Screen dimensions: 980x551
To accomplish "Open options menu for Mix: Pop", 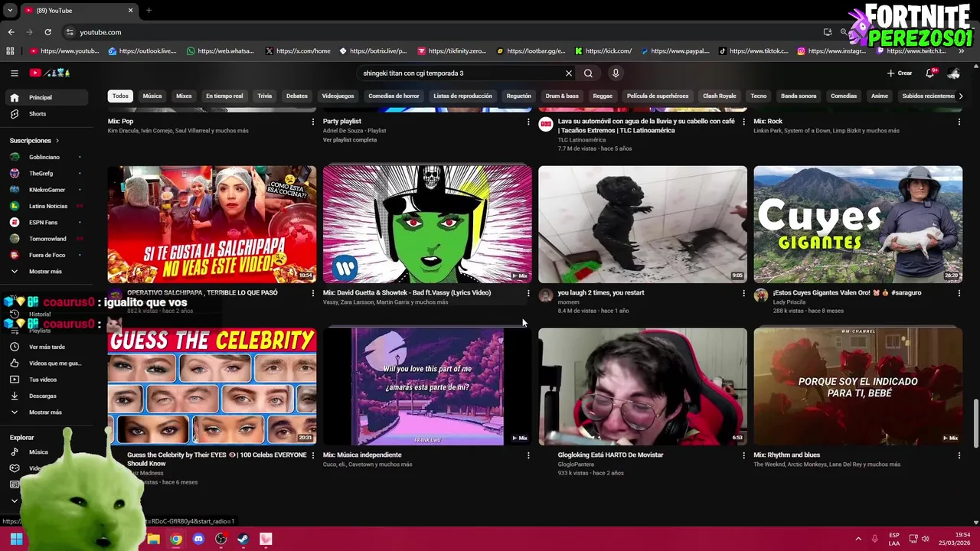I will point(312,122).
